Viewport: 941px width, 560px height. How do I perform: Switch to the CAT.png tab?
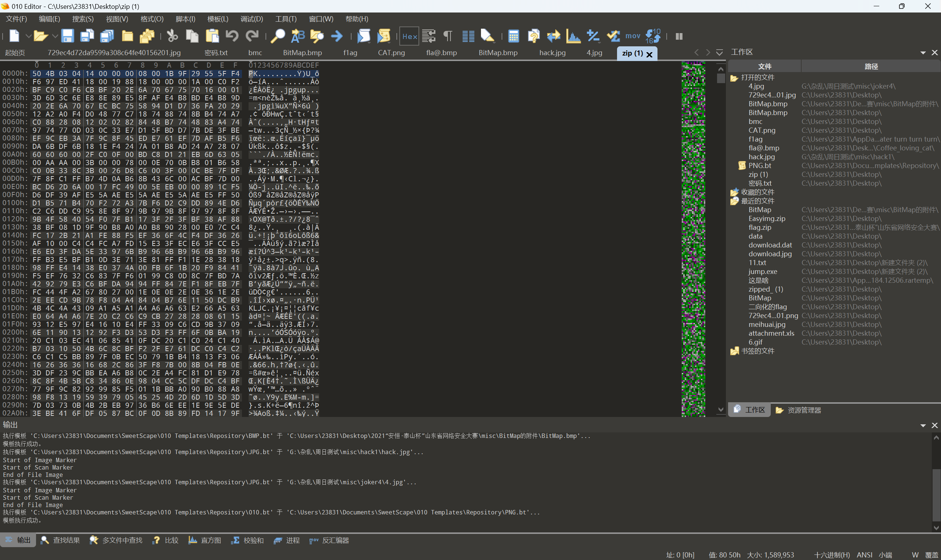coord(391,53)
